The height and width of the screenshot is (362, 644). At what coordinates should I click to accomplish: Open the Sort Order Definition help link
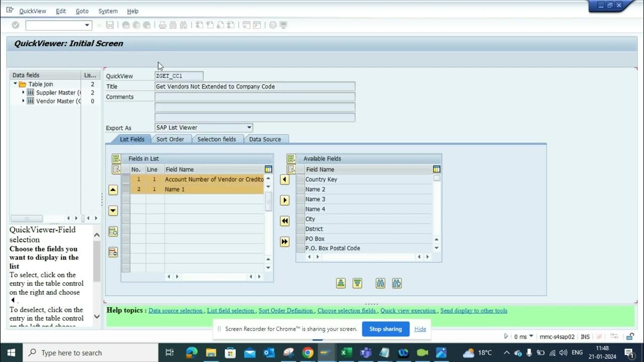[x=286, y=311]
